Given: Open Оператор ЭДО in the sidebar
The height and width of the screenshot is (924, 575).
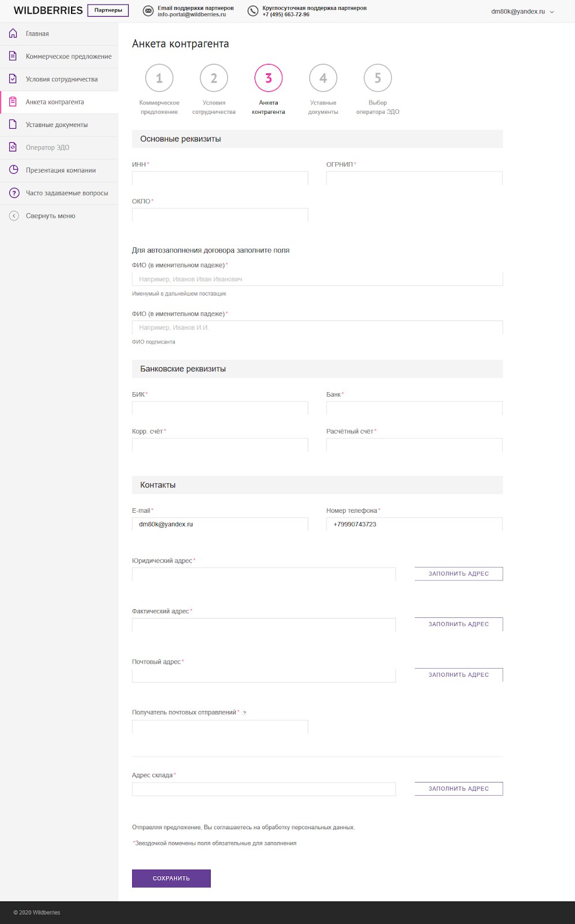Looking at the screenshot, I should [x=47, y=147].
